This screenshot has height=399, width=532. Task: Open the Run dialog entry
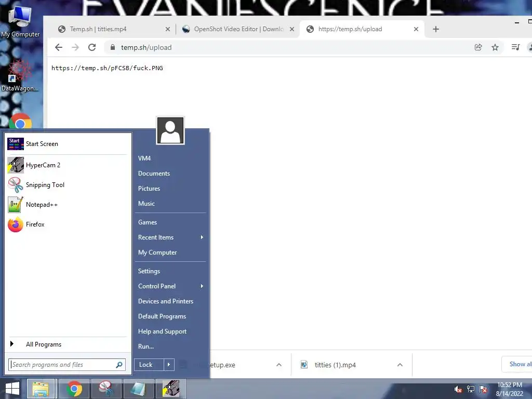click(x=146, y=347)
